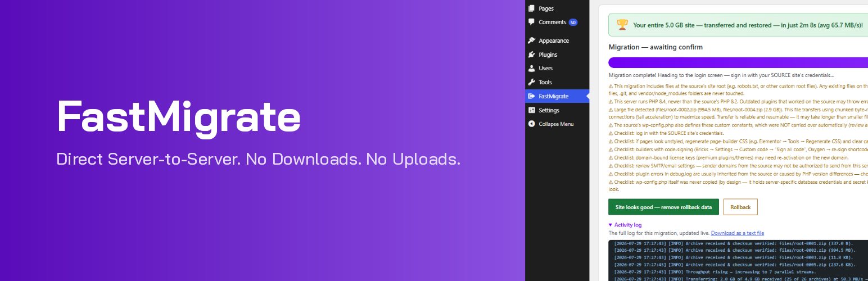Click the FastMigrate menu icon
The width and height of the screenshot is (868, 281).
click(532, 96)
